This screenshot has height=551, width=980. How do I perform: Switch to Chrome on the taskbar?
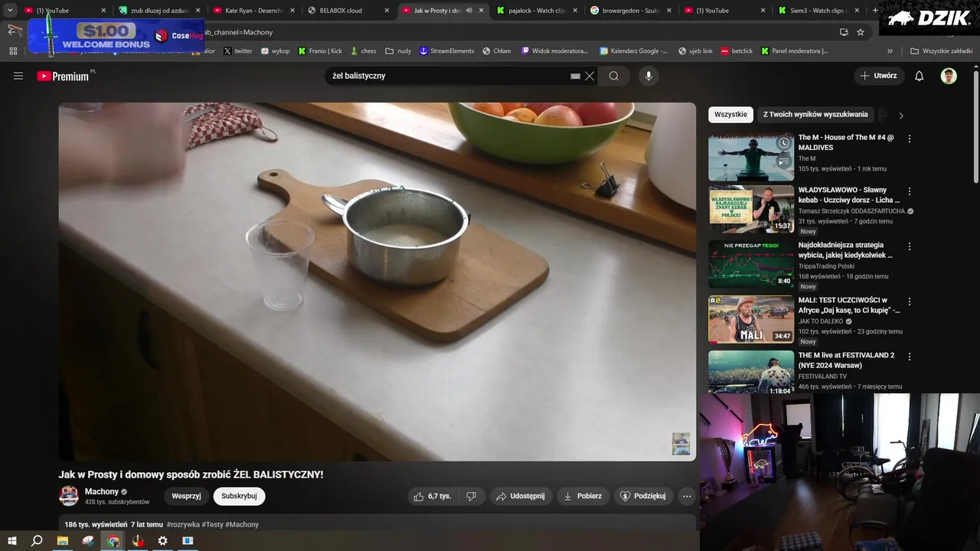tap(113, 541)
